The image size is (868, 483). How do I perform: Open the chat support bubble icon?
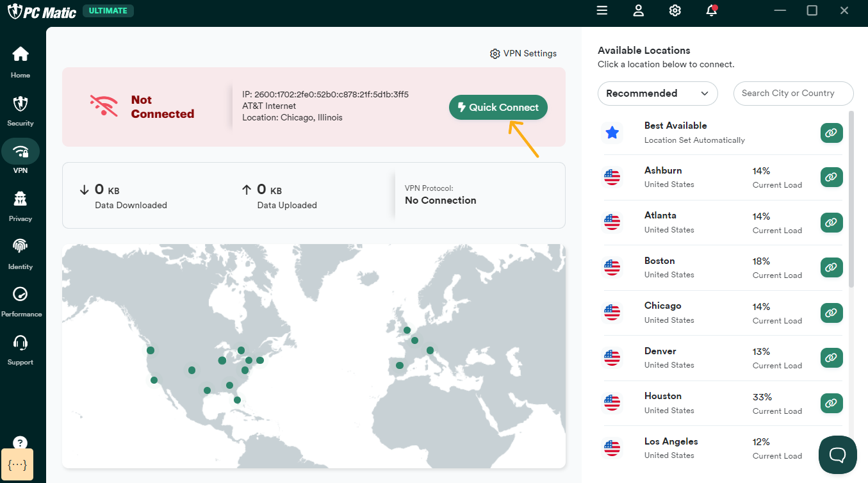837,454
